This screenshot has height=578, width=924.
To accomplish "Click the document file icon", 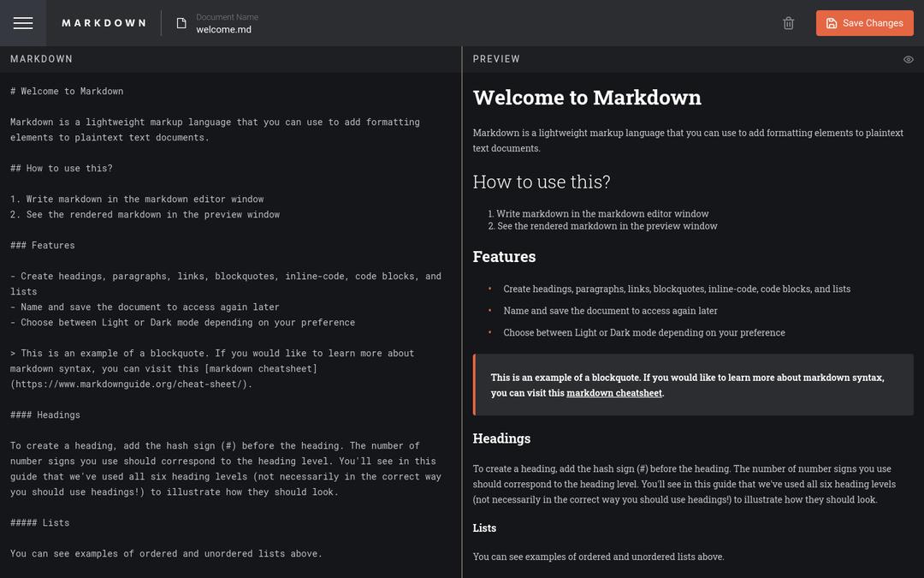I will [x=181, y=23].
